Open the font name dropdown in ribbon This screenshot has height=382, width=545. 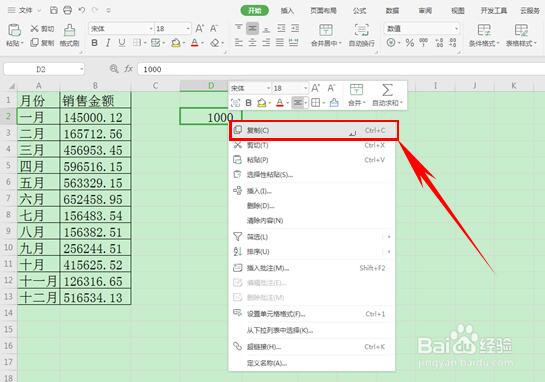(x=151, y=29)
